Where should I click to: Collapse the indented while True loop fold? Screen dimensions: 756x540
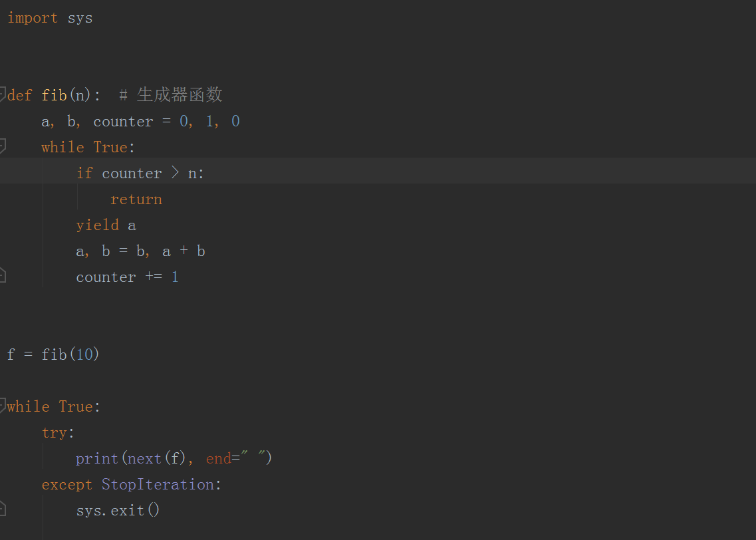[3, 144]
